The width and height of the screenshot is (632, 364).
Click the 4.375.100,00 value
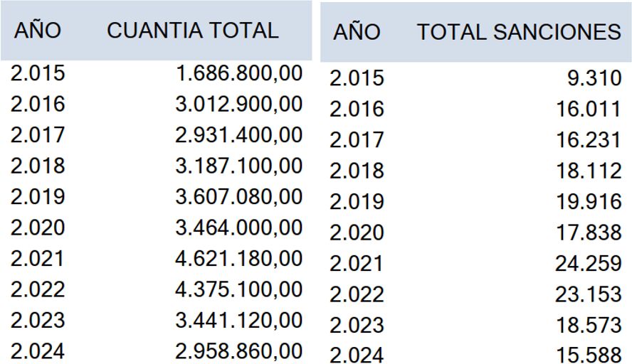tap(238, 290)
